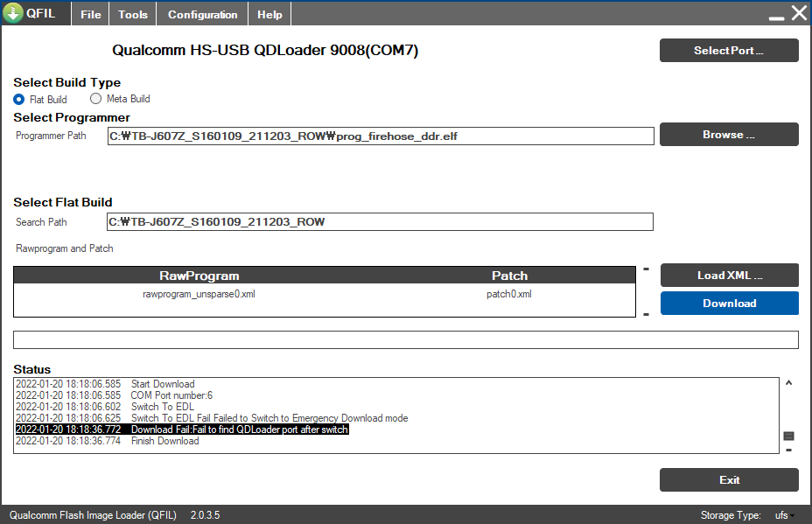Screen dimensions: 812x524
Task: Click the Qualcomm HS-USB QDLoader 9008 port title
Action: click(x=265, y=50)
